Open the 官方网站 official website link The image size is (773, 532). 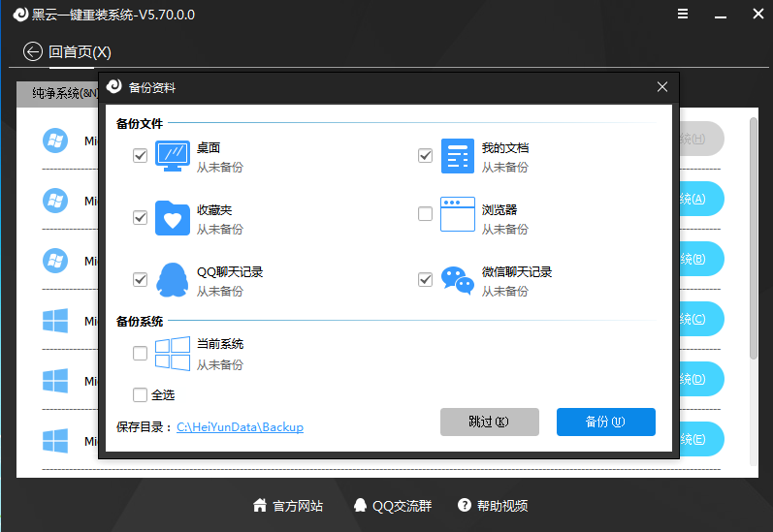[x=288, y=506]
